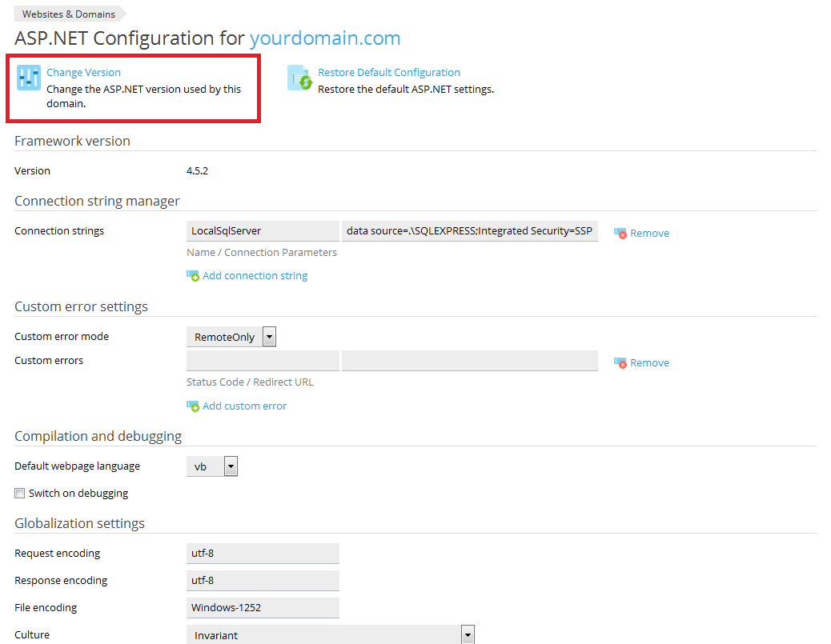This screenshot has width=831, height=644.
Task: Go to the yourdomain.com link
Action: point(325,38)
